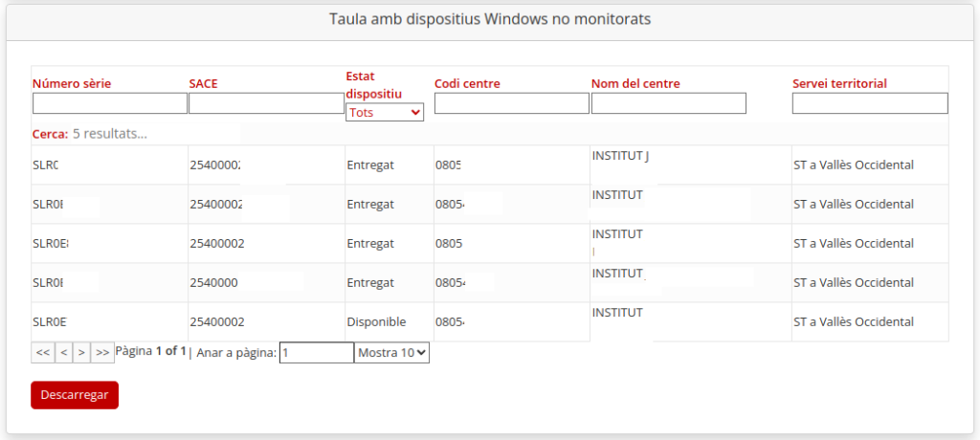This screenshot has width=980, height=440.
Task: Focus the Número sèrie filter field
Action: pyautogui.click(x=110, y=103)
